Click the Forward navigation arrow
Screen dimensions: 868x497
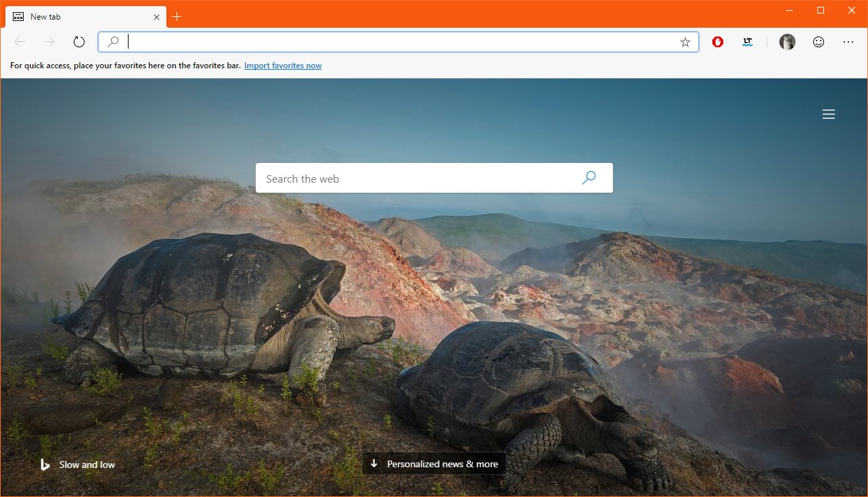[49, 42]
